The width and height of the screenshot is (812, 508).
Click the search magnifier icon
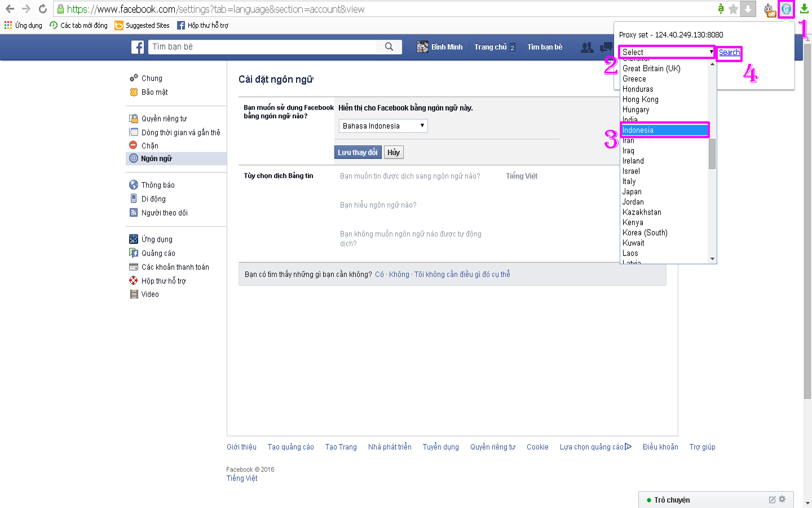click(389, 47)
